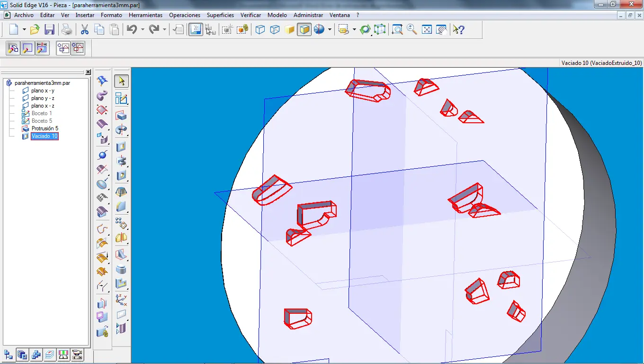Open the Undo history dropdown arrow
The height and width of the screenshot is (364, 644).
(x=142, y=30)
